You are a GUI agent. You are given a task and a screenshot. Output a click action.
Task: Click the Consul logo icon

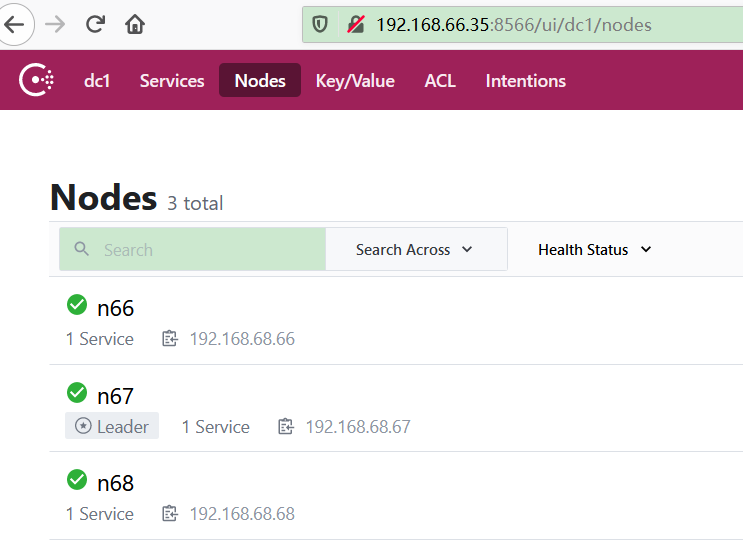pos(38,81)
